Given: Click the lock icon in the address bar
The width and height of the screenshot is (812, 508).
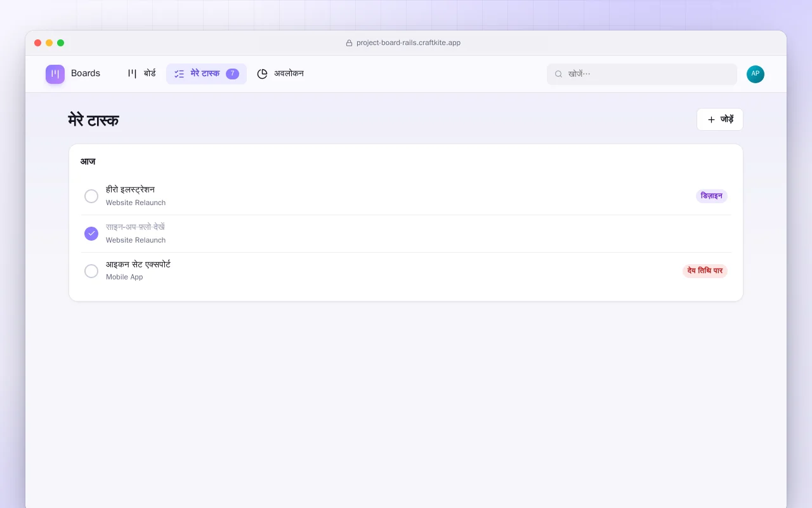Looking at the screenshot, I should pyautogui.click(x=349, y=43).
